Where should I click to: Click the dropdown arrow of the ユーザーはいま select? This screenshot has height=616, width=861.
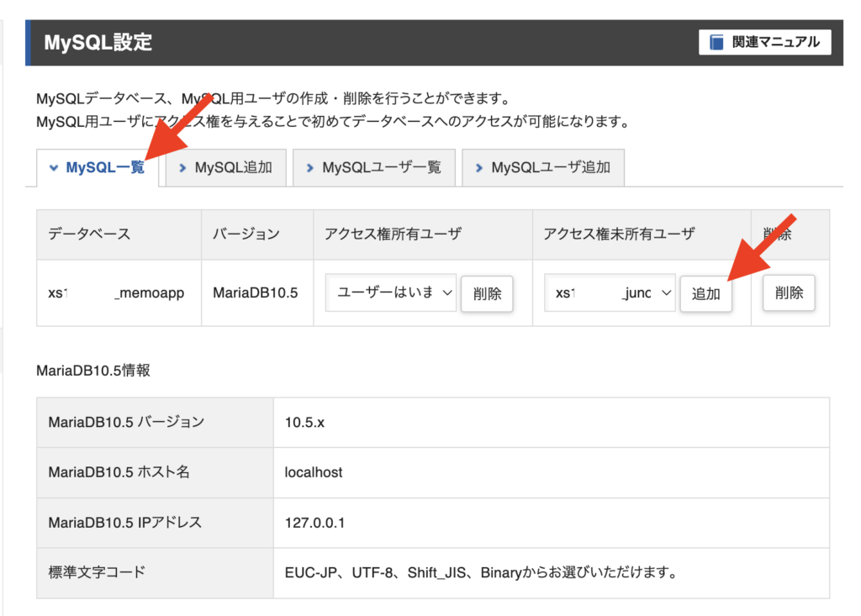click(x=447, y=292)
